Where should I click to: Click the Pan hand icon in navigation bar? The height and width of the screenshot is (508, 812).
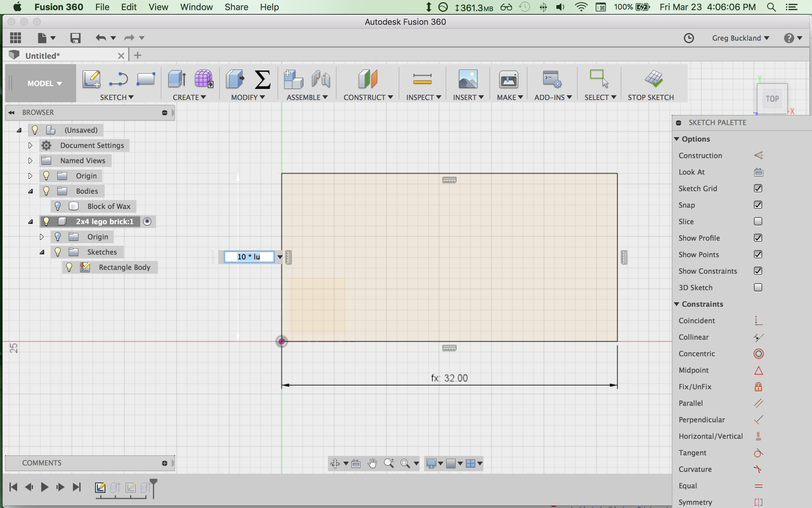tap(372, 463)
